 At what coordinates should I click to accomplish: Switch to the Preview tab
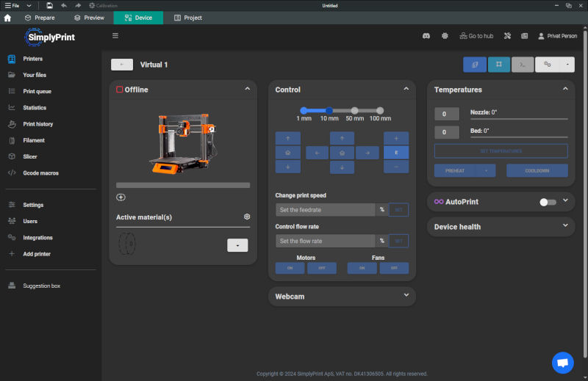point(89,18)
